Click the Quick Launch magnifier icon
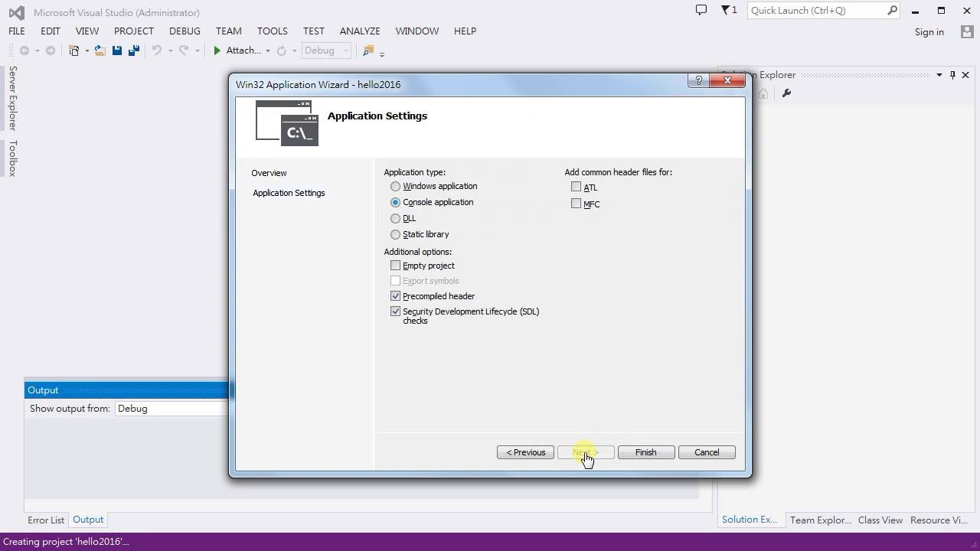 tap(892, 10)
